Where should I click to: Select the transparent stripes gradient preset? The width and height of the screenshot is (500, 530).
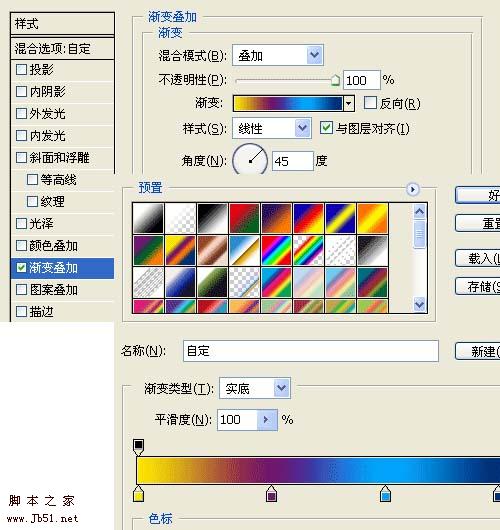tap(340, 250)
